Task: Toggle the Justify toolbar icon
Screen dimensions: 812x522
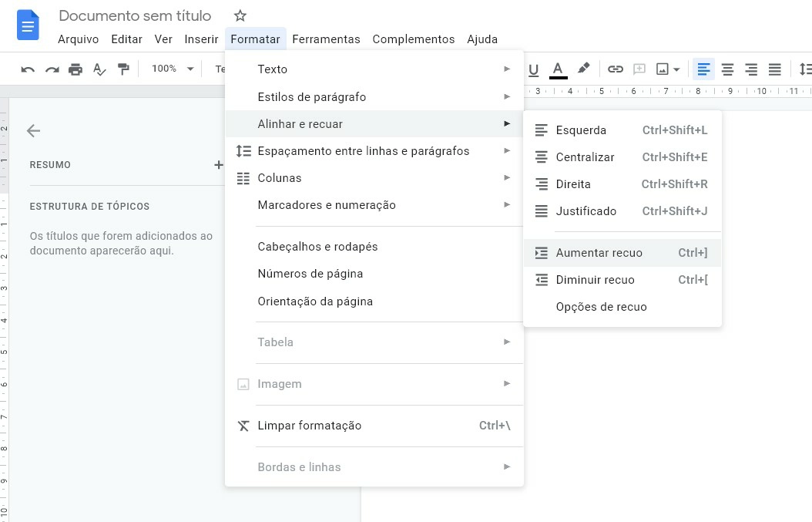Action: click(775, 69)
